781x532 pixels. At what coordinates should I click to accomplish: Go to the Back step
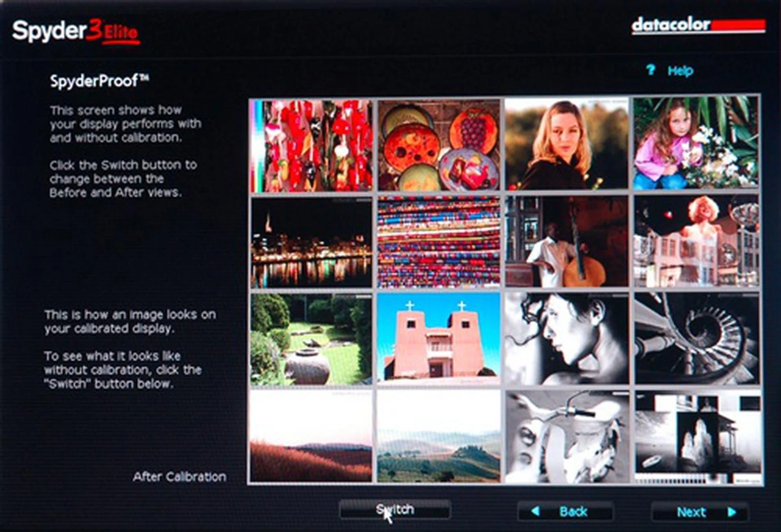[x=573, y=511]
